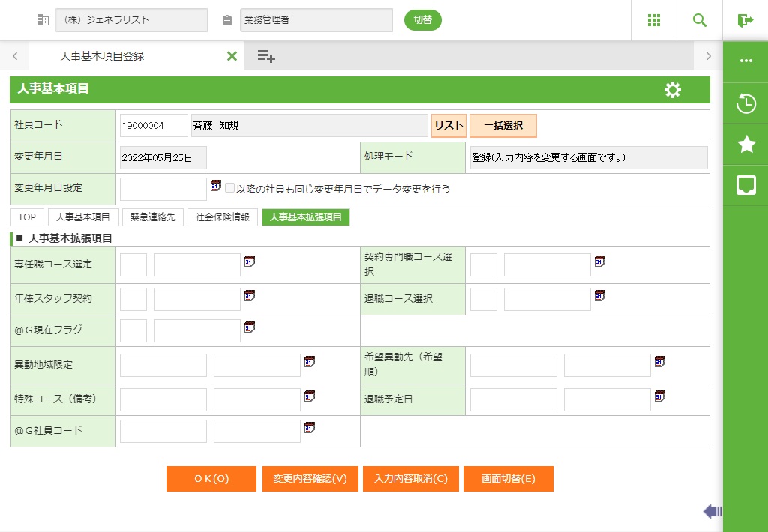Click the search magnifier icon
Image resolution: width=768 pixels, height=532 pixels.
700,20
